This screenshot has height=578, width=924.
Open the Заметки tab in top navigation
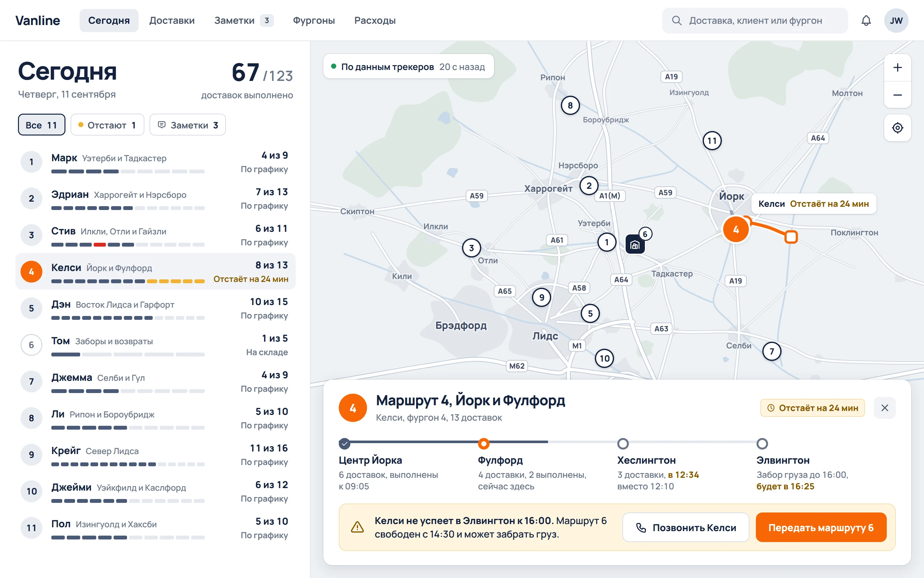click(x=244, y=21)
